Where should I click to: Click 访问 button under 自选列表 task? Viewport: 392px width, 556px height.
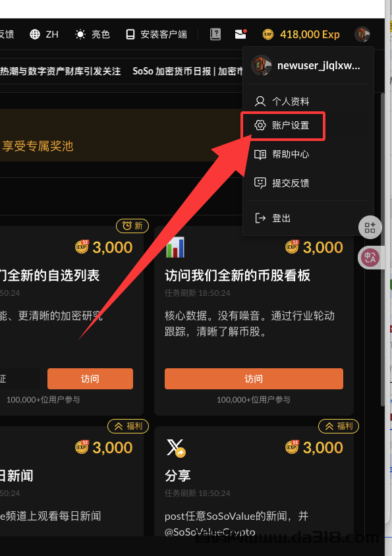pos(90,379)
